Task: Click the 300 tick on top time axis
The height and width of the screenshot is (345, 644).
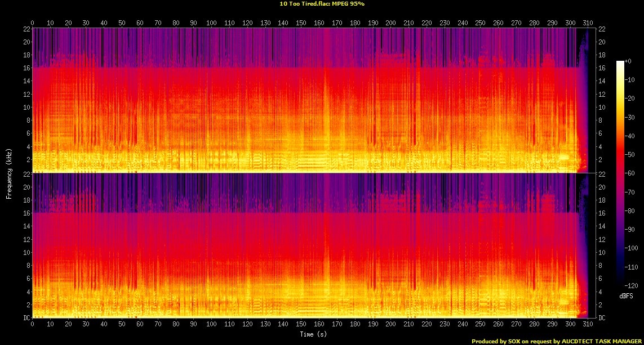Action: tap(570, 23)
